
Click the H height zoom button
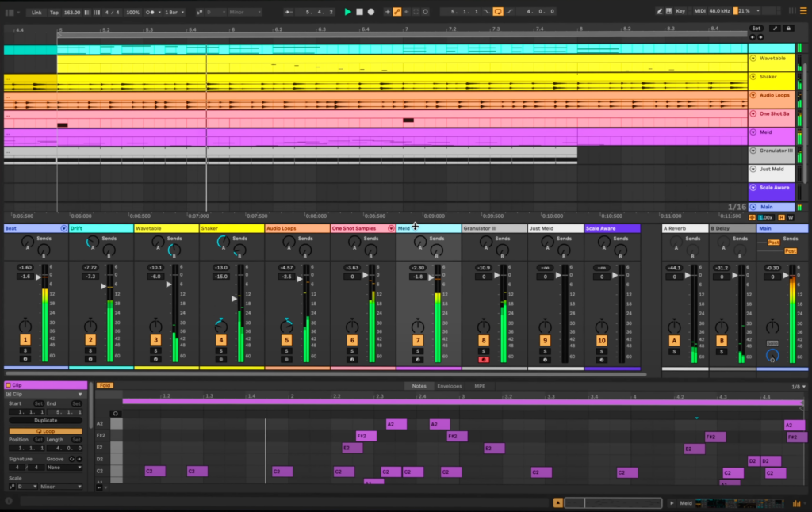[781, 217]
